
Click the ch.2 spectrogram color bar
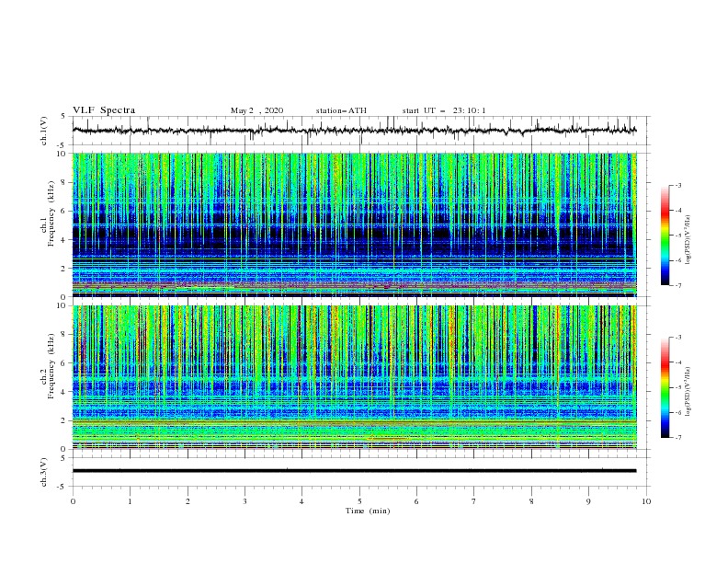(665, 387)
